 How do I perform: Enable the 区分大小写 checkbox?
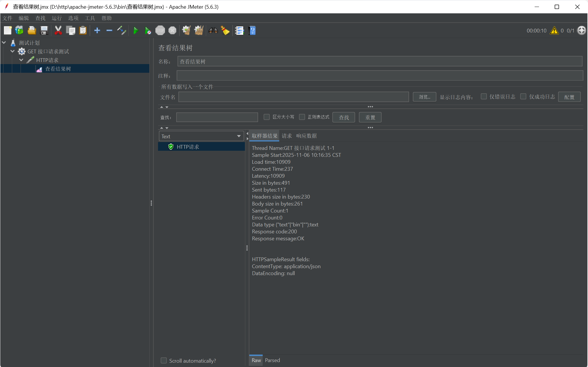(x=266, y=117)
